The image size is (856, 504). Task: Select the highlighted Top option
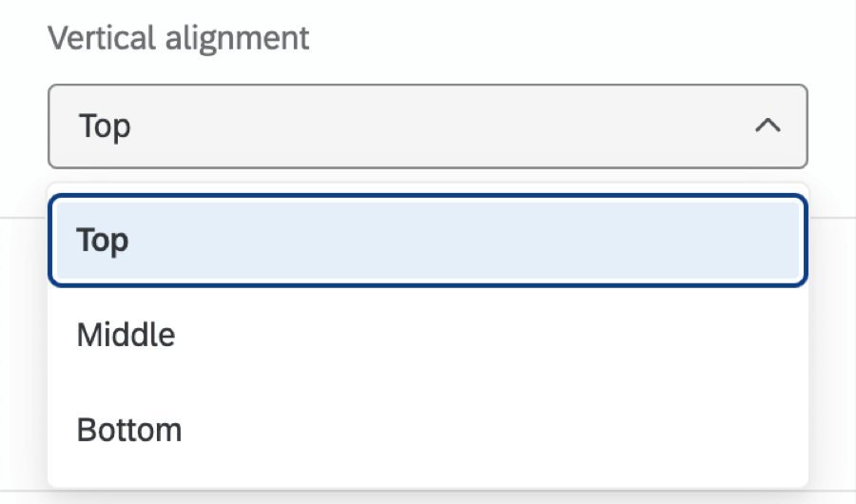coord(427,240)
